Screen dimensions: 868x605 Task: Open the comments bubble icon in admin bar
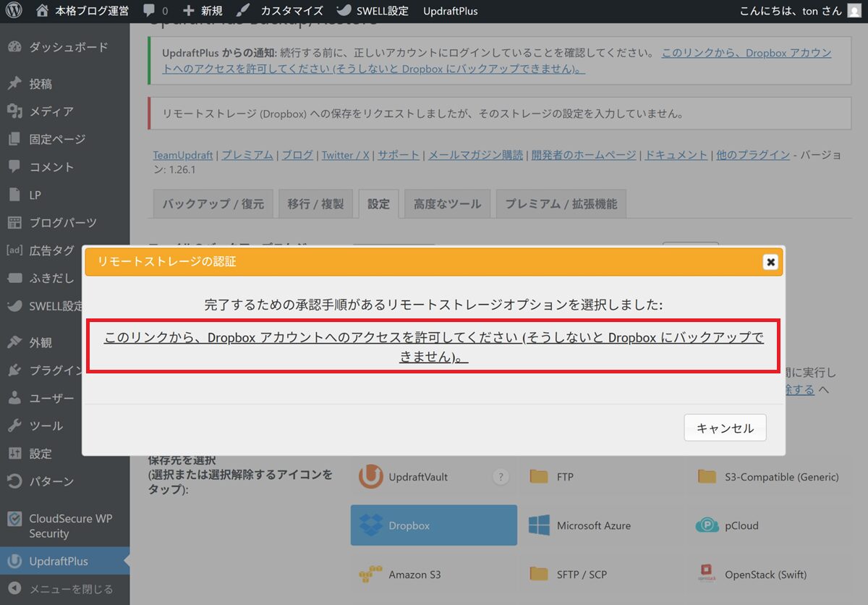click(148, 11)
